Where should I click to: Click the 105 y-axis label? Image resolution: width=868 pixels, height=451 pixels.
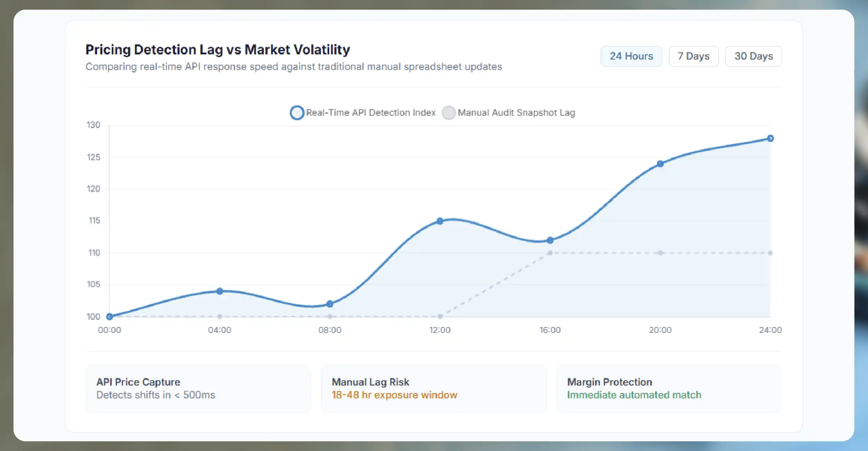93,284
